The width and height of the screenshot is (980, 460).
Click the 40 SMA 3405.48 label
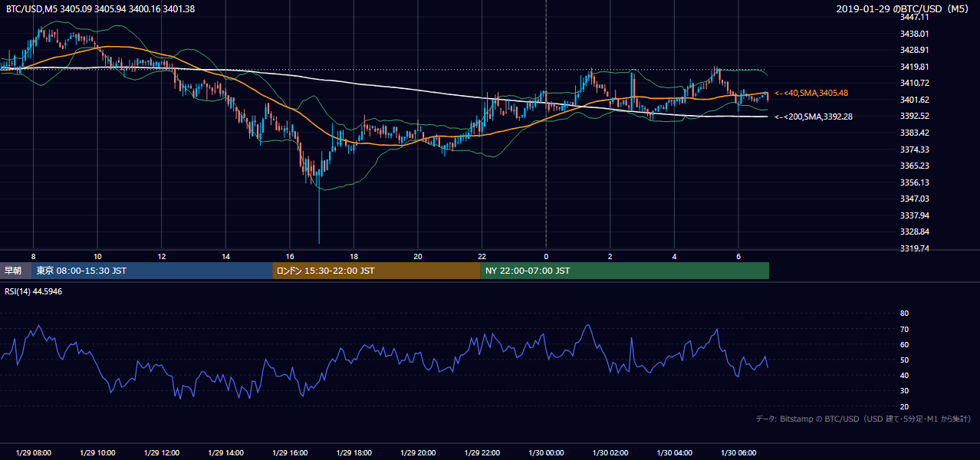(x=812, y=93)
